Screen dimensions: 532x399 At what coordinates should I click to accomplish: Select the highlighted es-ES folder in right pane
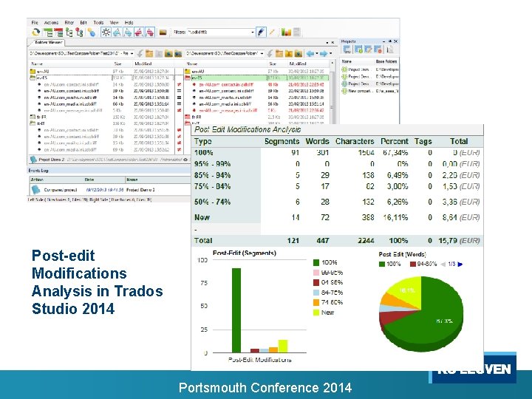pyautogui.click(x=256, y=78)
